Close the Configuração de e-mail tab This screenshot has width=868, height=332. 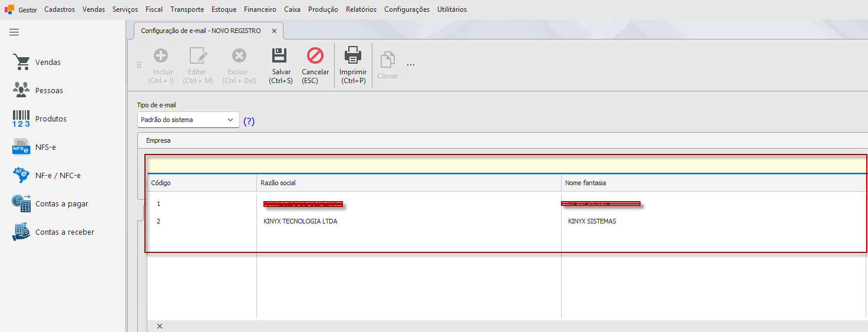pyautogui.click(x=274, y=31)
